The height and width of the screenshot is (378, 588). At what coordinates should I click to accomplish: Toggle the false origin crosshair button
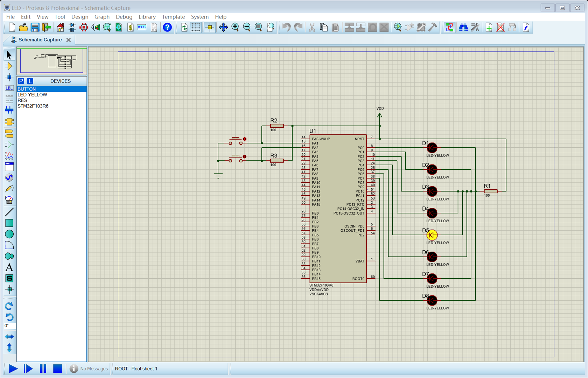(x=210, y=27)
